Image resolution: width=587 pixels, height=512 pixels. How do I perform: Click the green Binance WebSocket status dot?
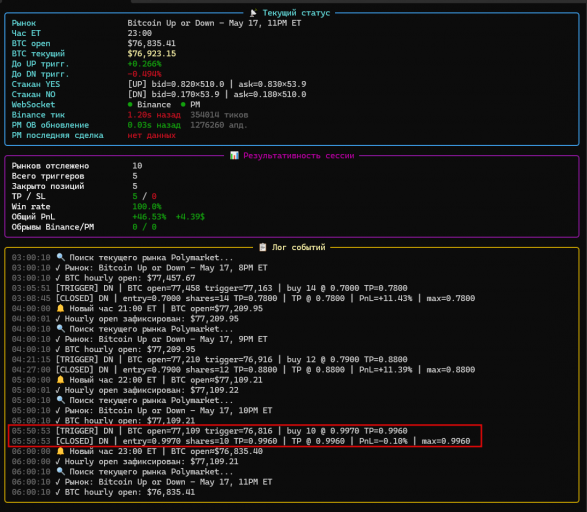130,104
